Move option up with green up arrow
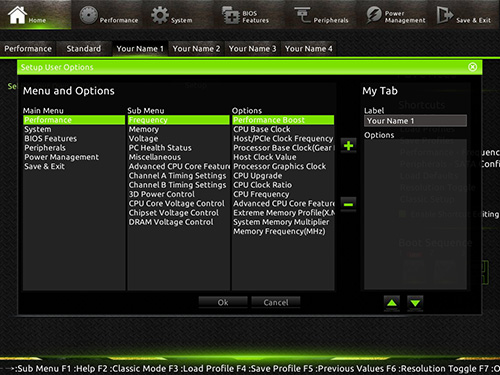This screenshot has width=500, height=375. click(x=392, y=303)
